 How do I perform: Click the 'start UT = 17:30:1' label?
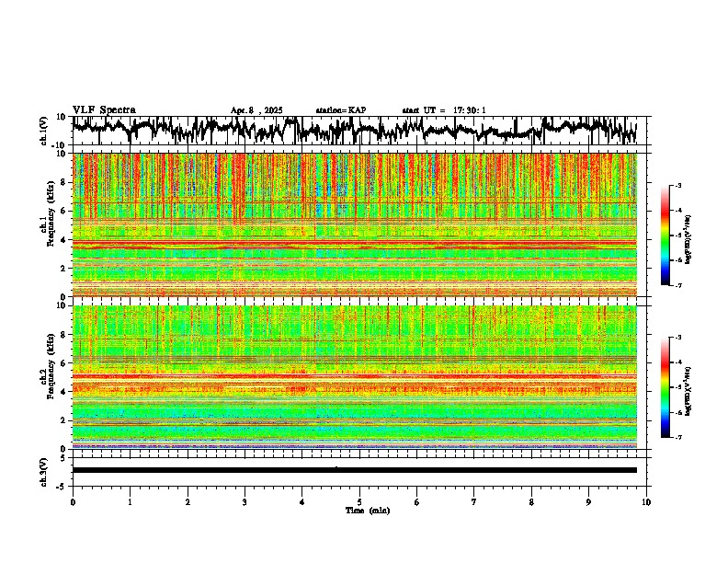pyautogui.click(x=444, y=110)
